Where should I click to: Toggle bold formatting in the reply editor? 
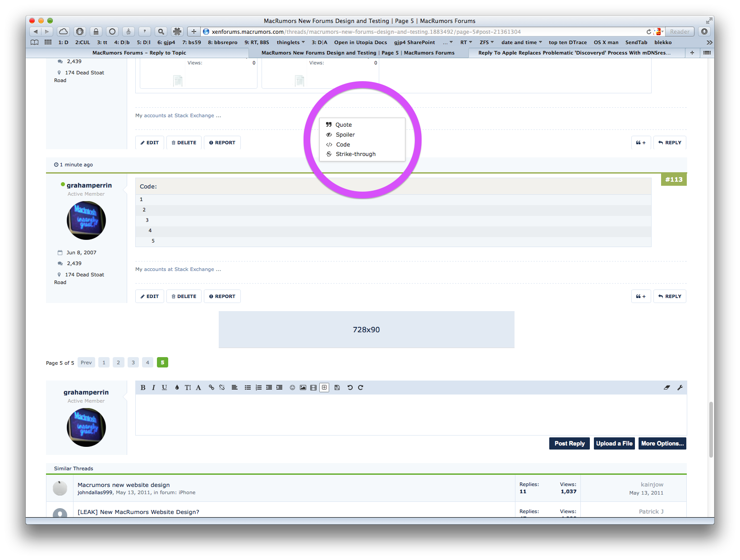pos(143,387)
